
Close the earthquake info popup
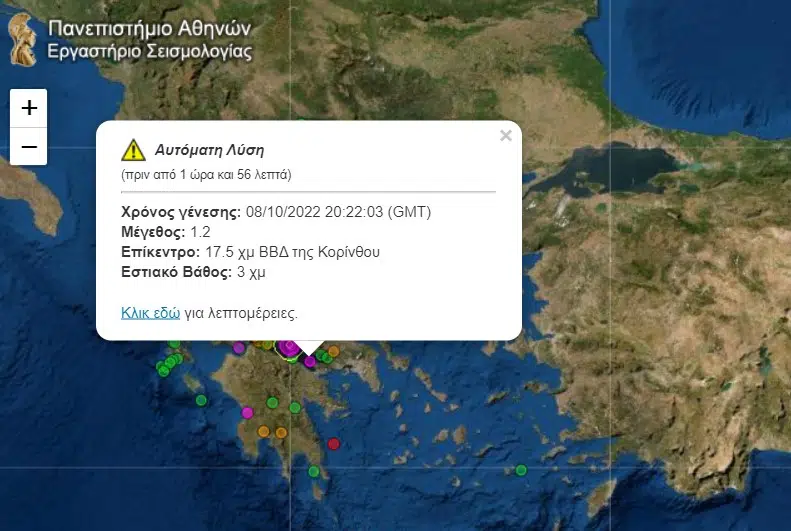[x=505, y=136]
